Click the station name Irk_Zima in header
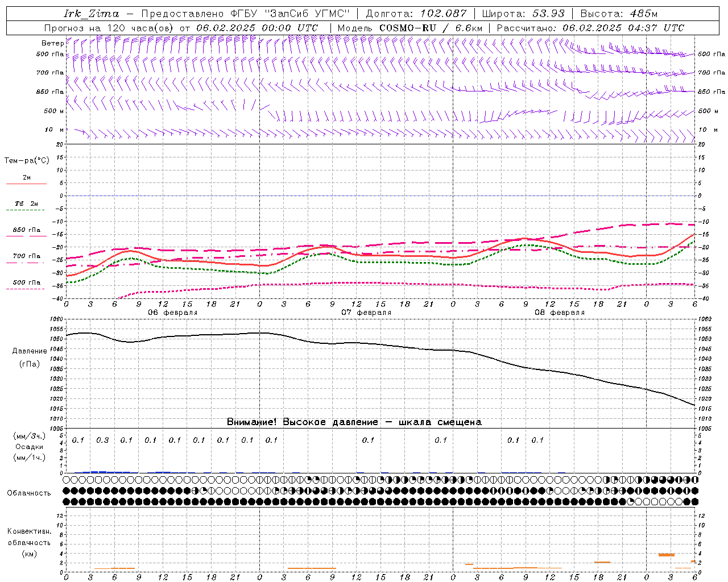The height and width of the screenshot is (582, 728). pyautogui.click(x=92, y=14)
